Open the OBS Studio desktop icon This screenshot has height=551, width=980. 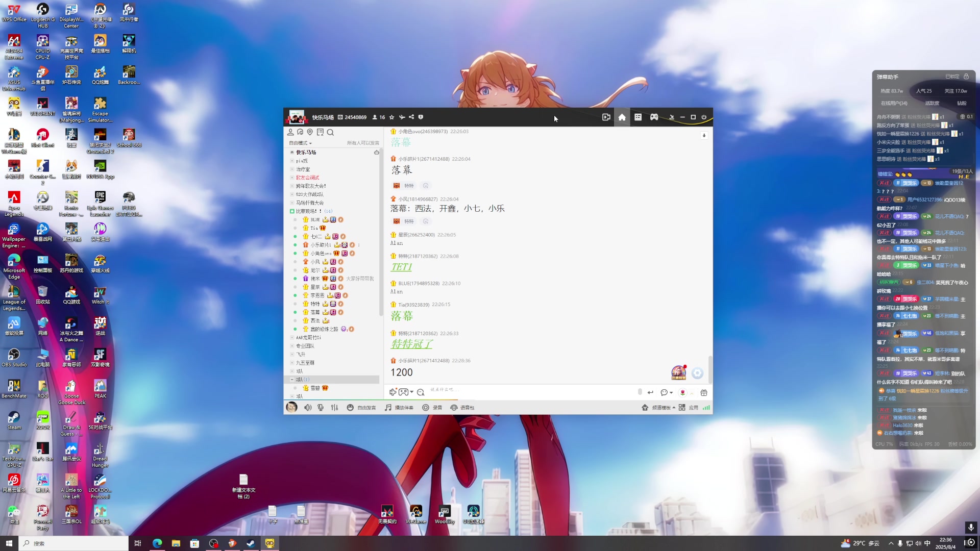coord(14,358)
